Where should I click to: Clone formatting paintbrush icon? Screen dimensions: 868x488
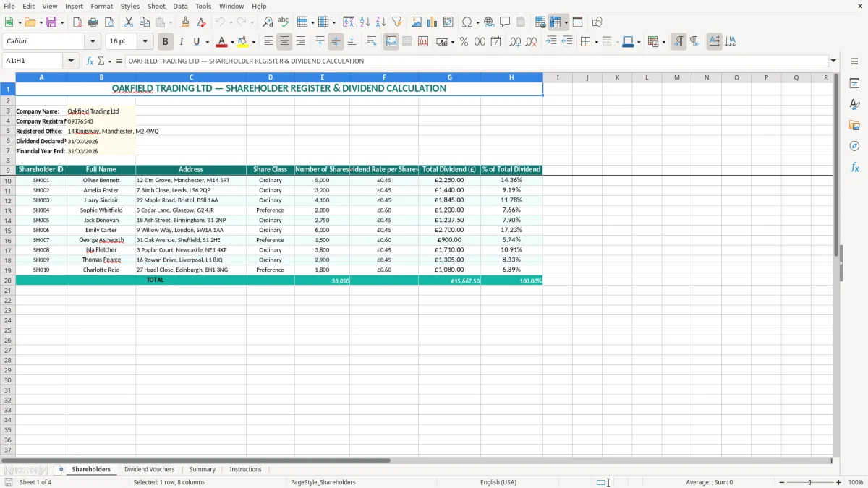click(185, 22)
